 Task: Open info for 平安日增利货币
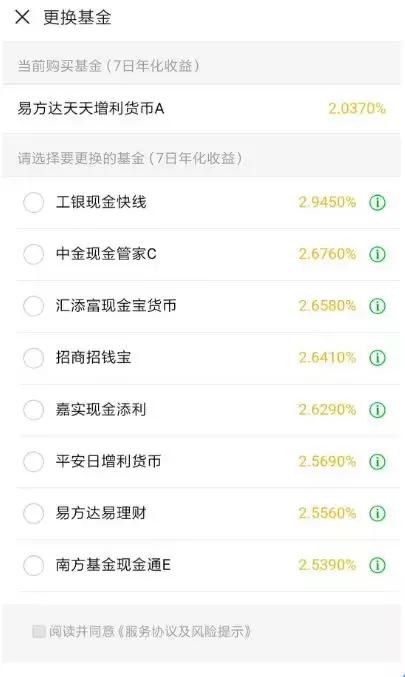pyautogui.click(x=377, y=461)
